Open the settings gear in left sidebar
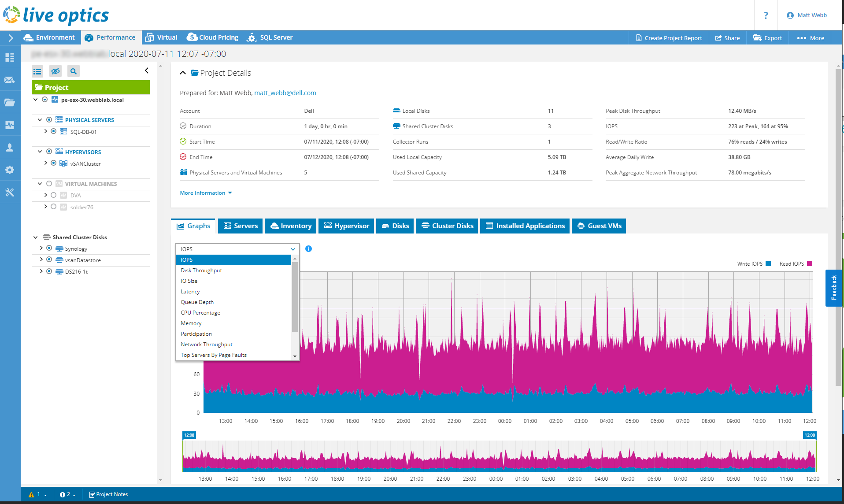844x504 pixels. 10,170
